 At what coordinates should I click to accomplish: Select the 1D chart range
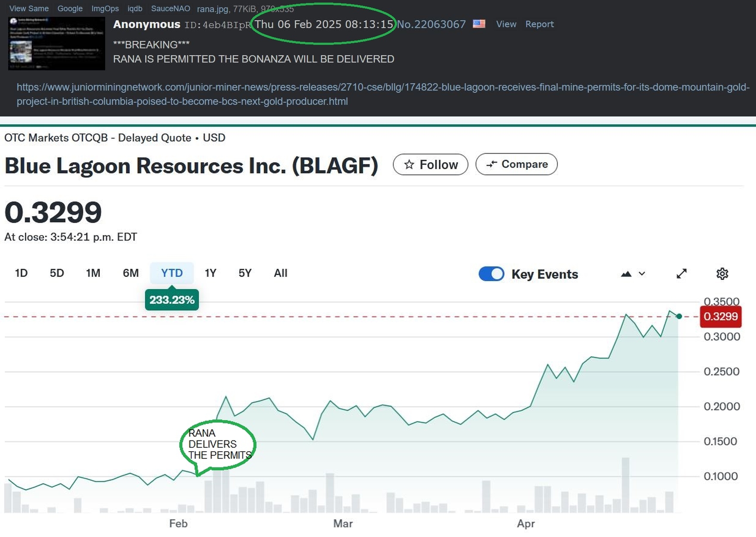point(21,273)
